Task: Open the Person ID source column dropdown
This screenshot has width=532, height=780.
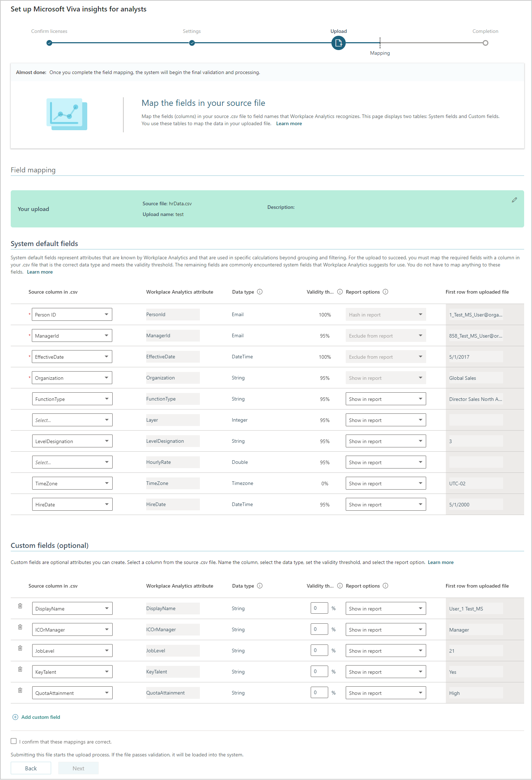Action: pos(72,314)
